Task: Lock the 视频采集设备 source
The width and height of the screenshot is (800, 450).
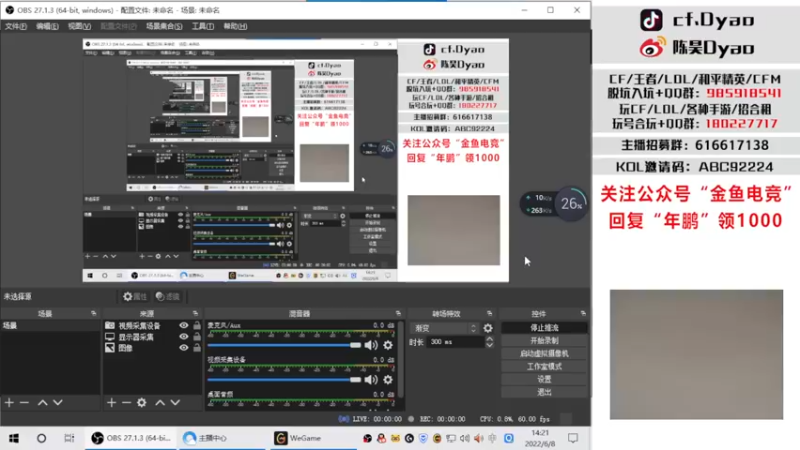Action: coord(197,326)
